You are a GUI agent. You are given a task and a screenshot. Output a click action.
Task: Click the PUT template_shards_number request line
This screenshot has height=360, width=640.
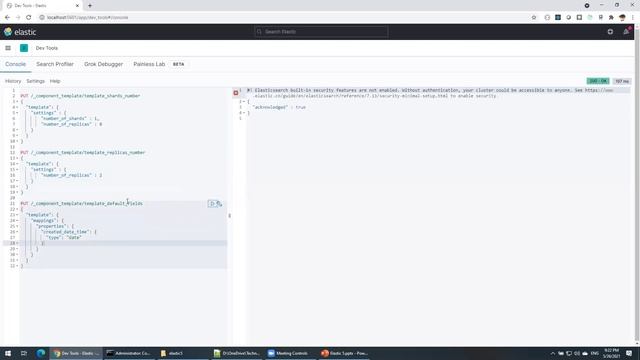click(x=80, y=96)
